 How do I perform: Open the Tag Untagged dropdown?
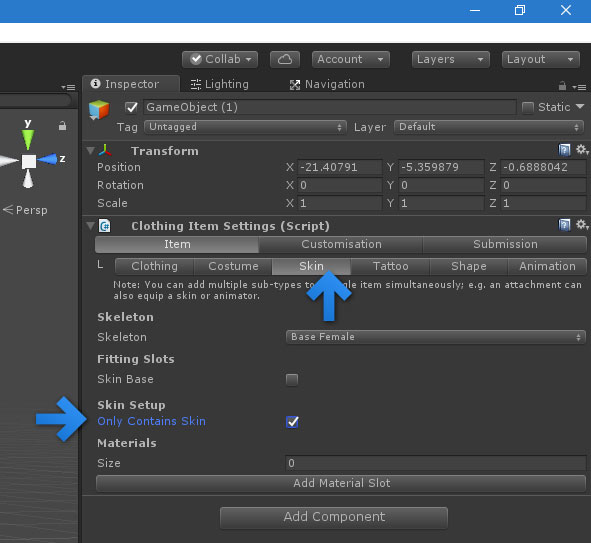point(245,127)
